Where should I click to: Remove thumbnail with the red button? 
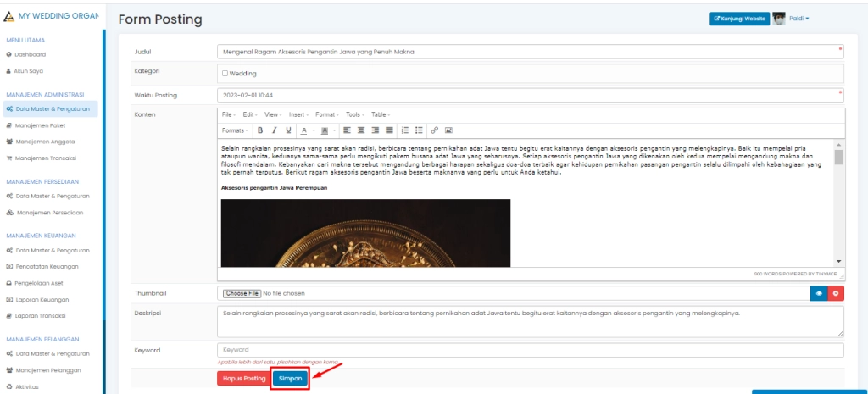pos(836,293)
